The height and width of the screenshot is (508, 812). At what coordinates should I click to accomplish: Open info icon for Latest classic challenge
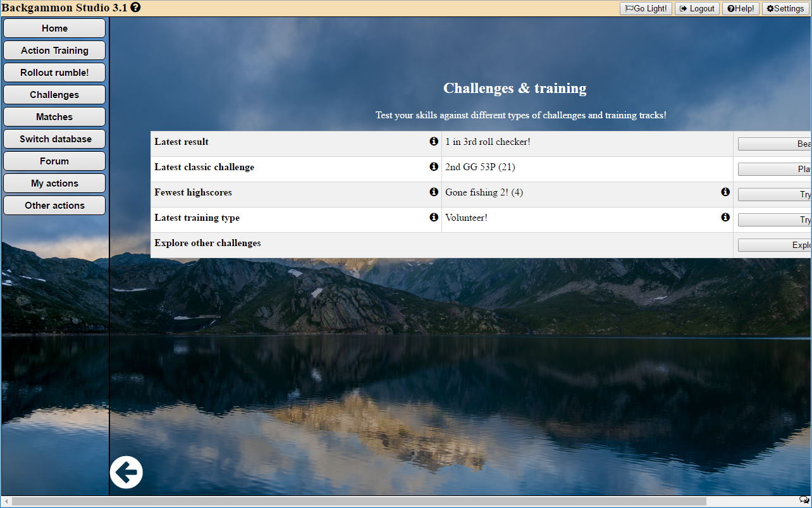coord(434,167)
